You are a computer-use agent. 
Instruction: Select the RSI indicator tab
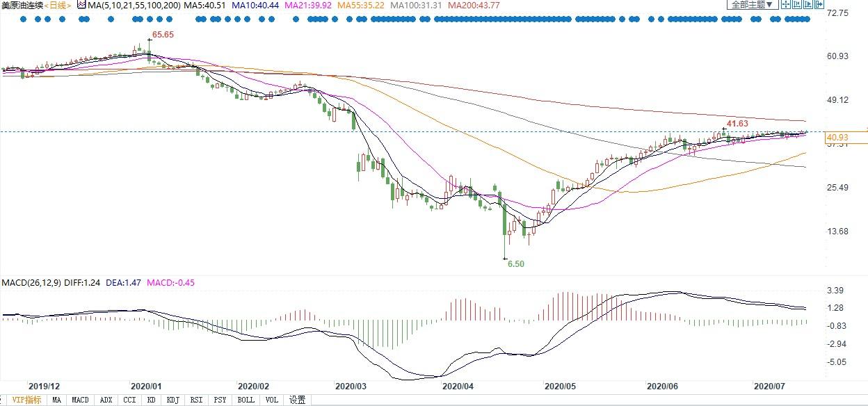coord(196,400)
